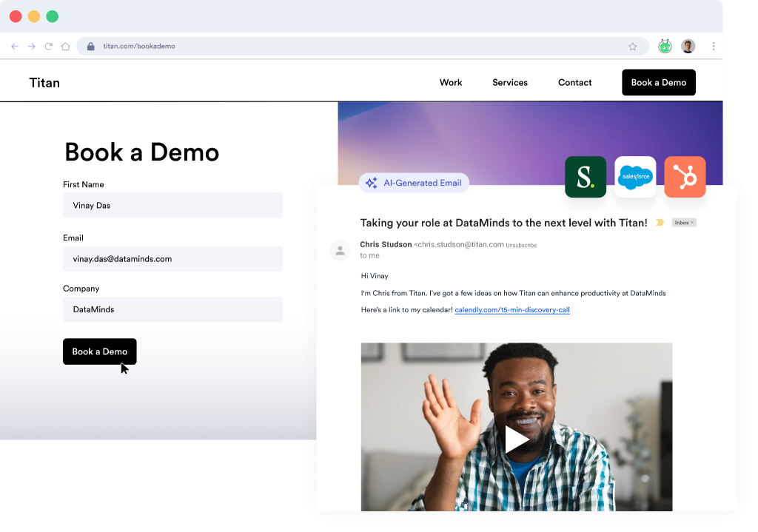Open the Work navigation menu item
This screenshot has width=758, height=532.
tap(451, 82)
